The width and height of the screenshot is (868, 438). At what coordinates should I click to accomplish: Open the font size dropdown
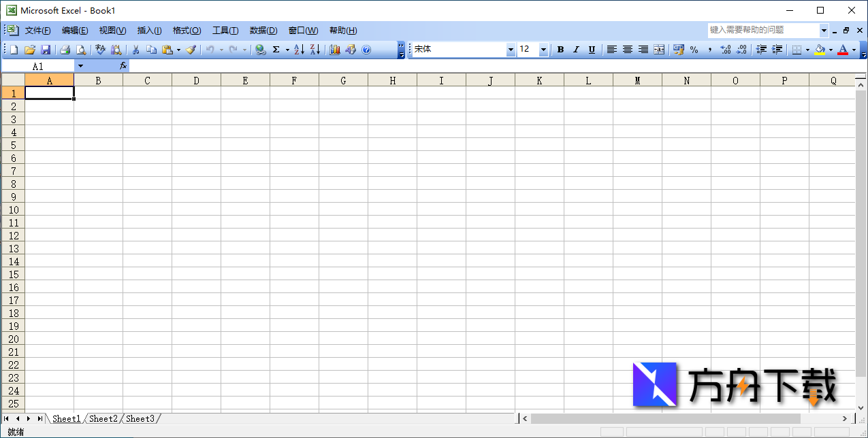pyautogui.click(x=543, y=49)
